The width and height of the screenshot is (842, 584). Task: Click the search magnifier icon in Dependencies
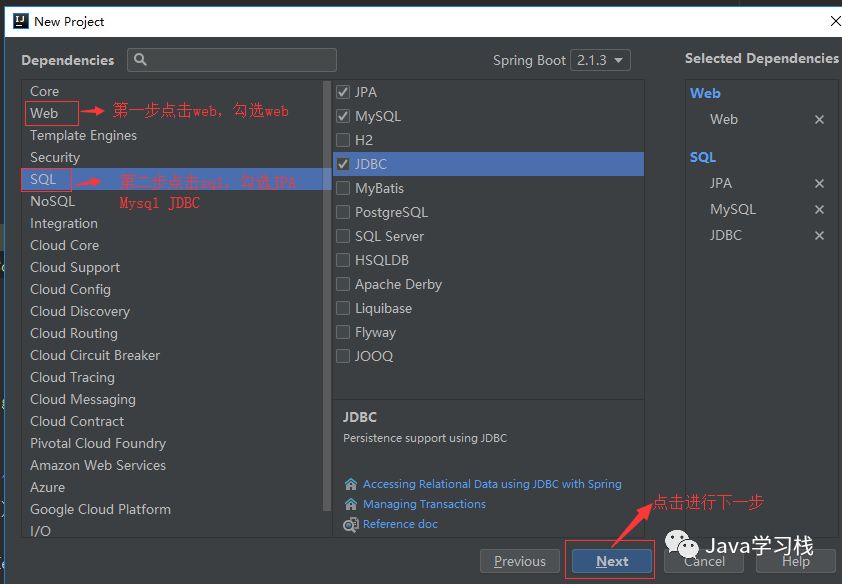click(140, 60)
